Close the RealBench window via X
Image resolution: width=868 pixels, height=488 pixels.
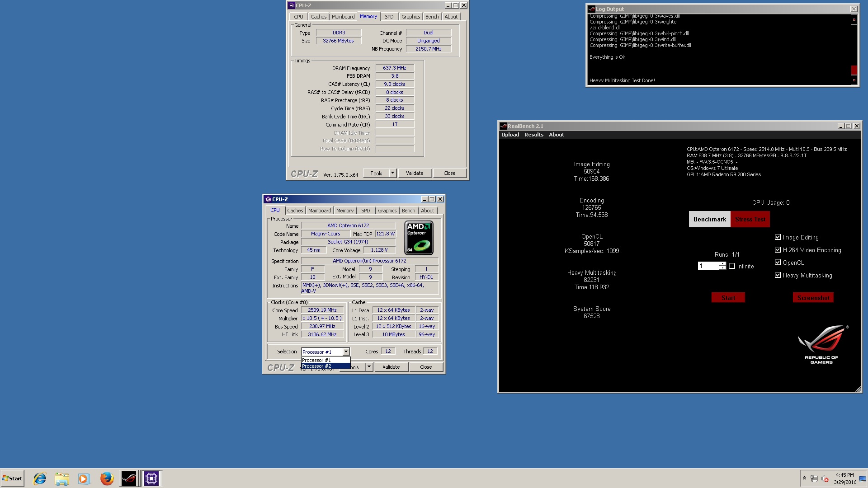856,126
